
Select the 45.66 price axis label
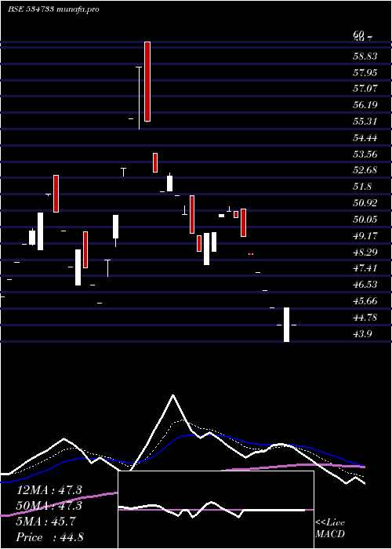pyautogui.click(x=365, y=301)
